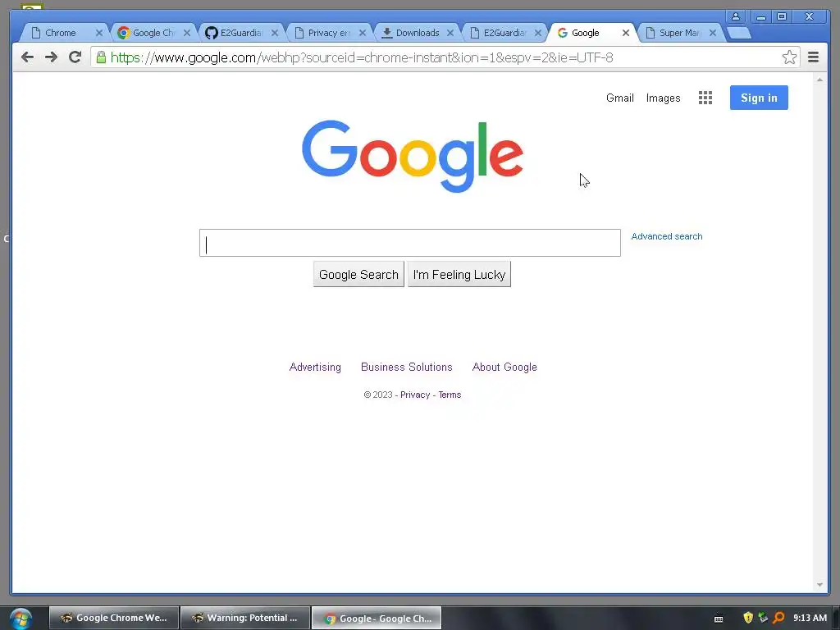Click the 9:13 AM taskbar clock
The width and height of the screenshot is (840, 630).
(x=810, y=618)
